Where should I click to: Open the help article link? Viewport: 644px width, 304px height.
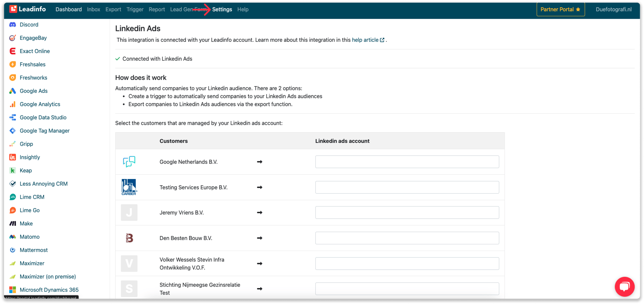click(x=365, y=40)
